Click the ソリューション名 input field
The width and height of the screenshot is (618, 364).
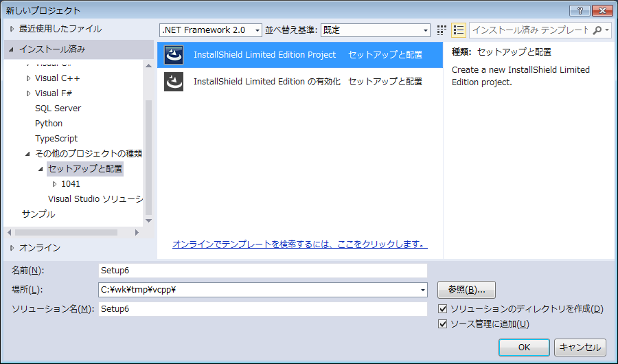[262, 309]
